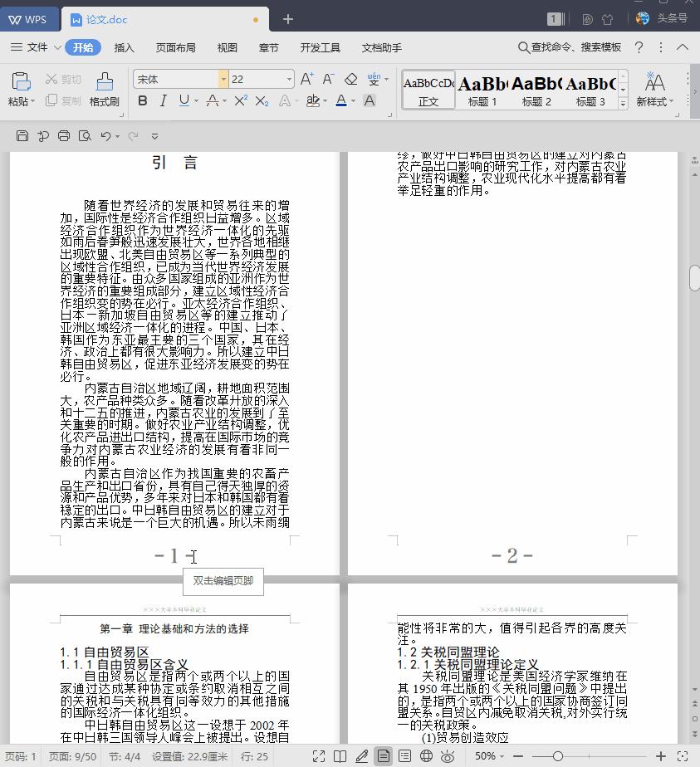Click the print icon in quick access bar
Image resolution: width=700 pixels, height=767 pixels.
click(x=64, y=135)
